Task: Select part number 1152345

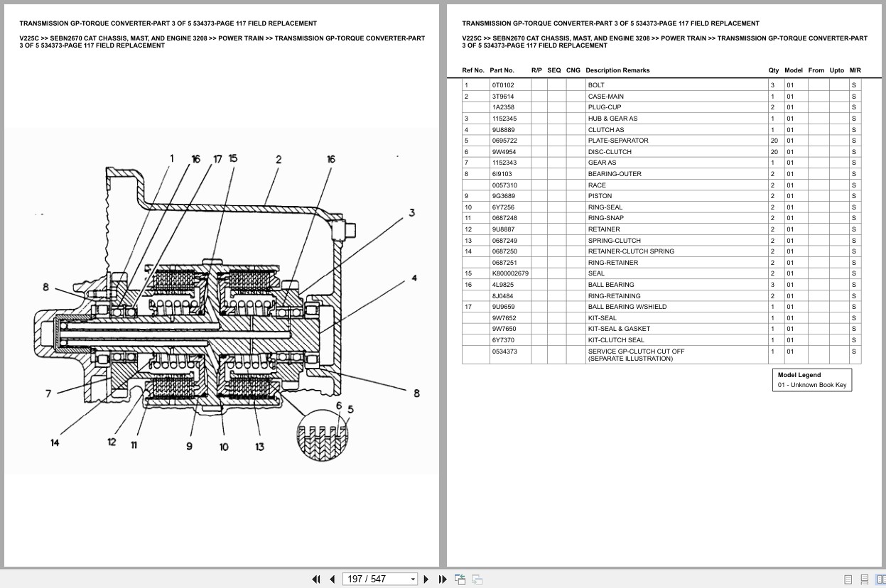Action: (504, 119)
